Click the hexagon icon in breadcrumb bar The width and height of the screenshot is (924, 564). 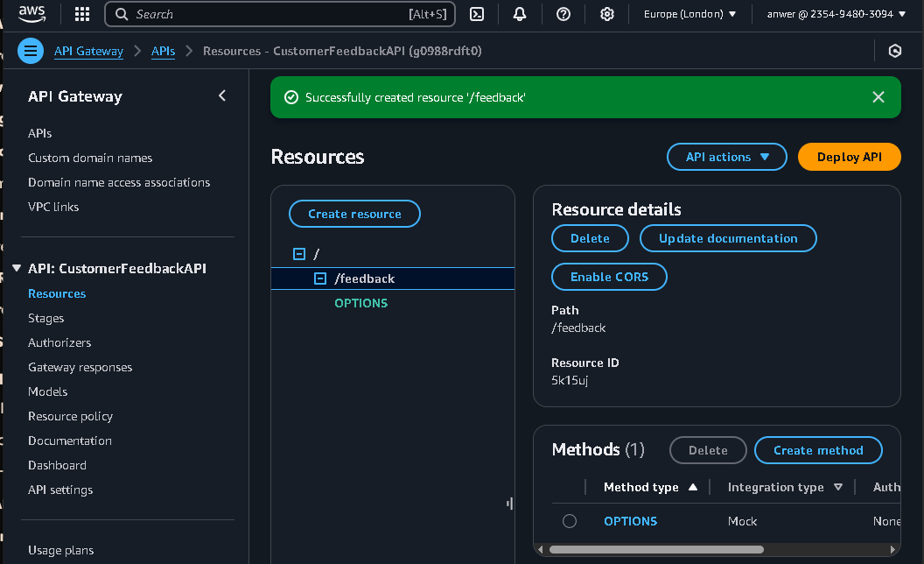[x=895, y=51]
